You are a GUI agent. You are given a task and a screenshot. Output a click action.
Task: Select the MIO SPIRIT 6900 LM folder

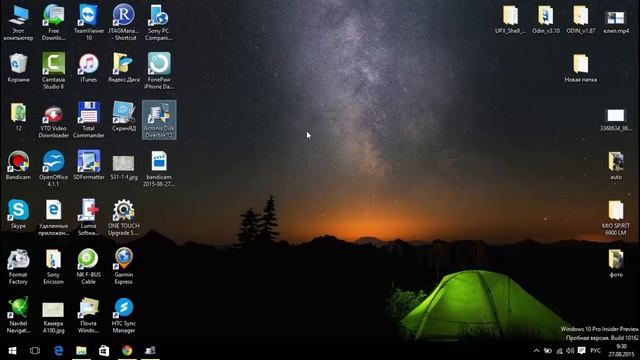tap(616, 218)
